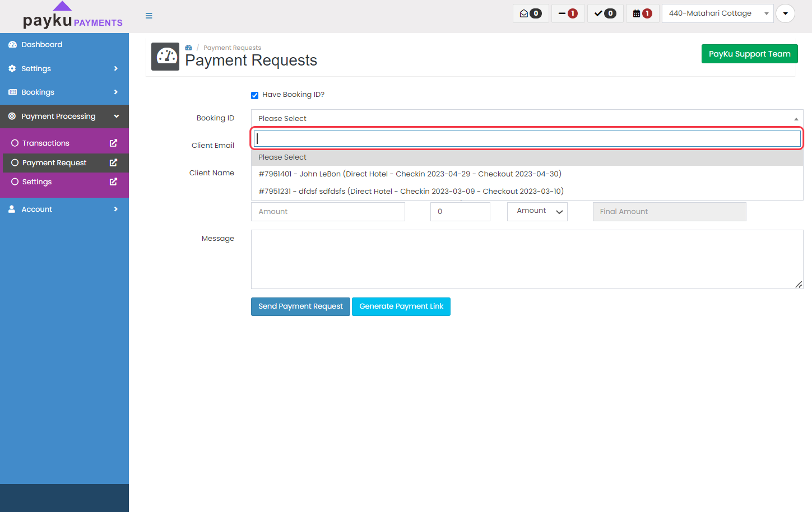Click the Payment Requests breadcrumb text
Screen dimensions: 812x512
232,48
